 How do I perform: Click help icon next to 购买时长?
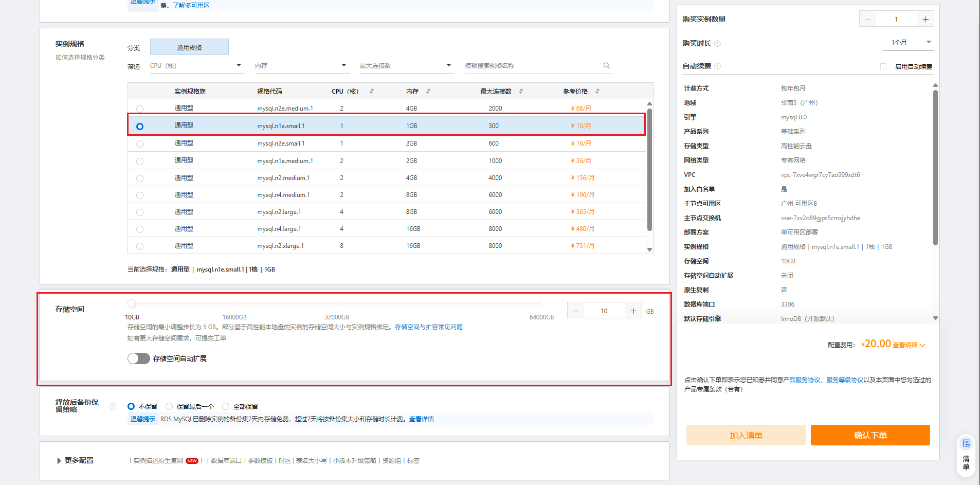pyautogui.click(x=718, y=44)
